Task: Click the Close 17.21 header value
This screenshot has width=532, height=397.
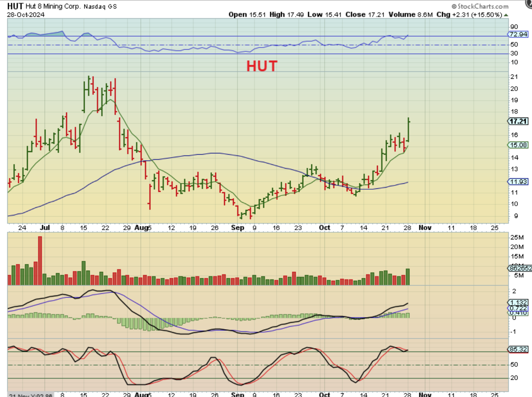Action: tap(366, 14)
